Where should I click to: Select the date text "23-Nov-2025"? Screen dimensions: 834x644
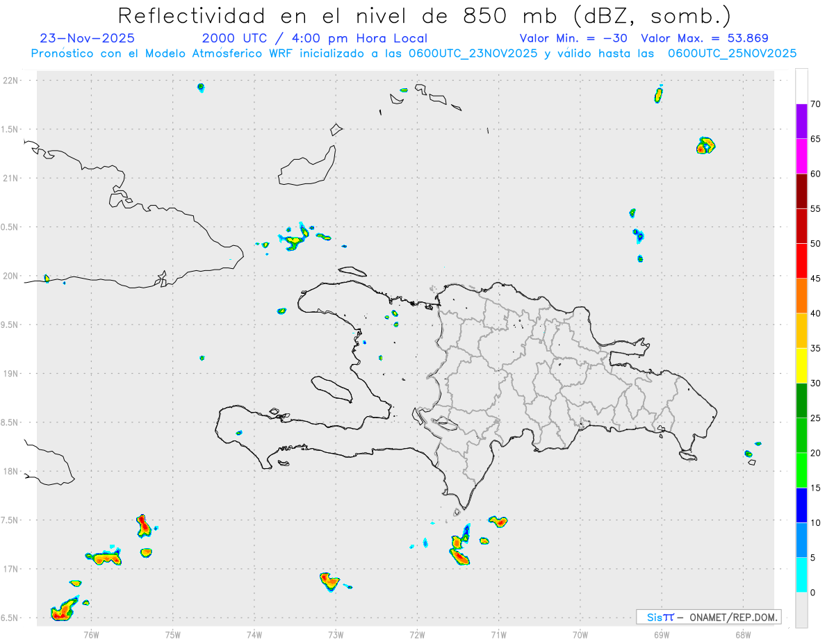[x=88, y=38]
